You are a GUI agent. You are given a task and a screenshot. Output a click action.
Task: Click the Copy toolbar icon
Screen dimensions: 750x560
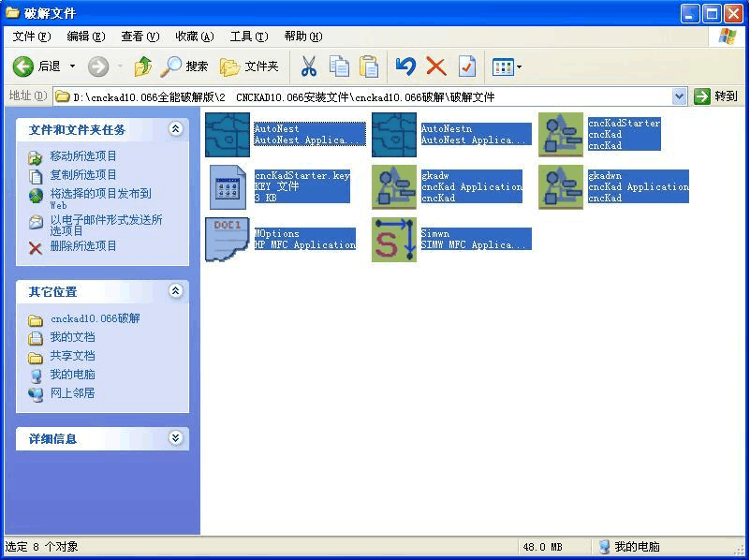coord(339,66)
